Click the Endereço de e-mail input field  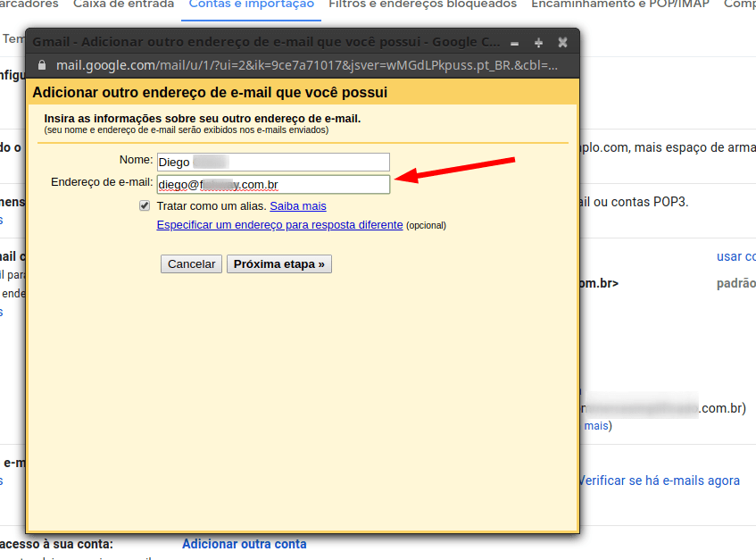(273, 185)
